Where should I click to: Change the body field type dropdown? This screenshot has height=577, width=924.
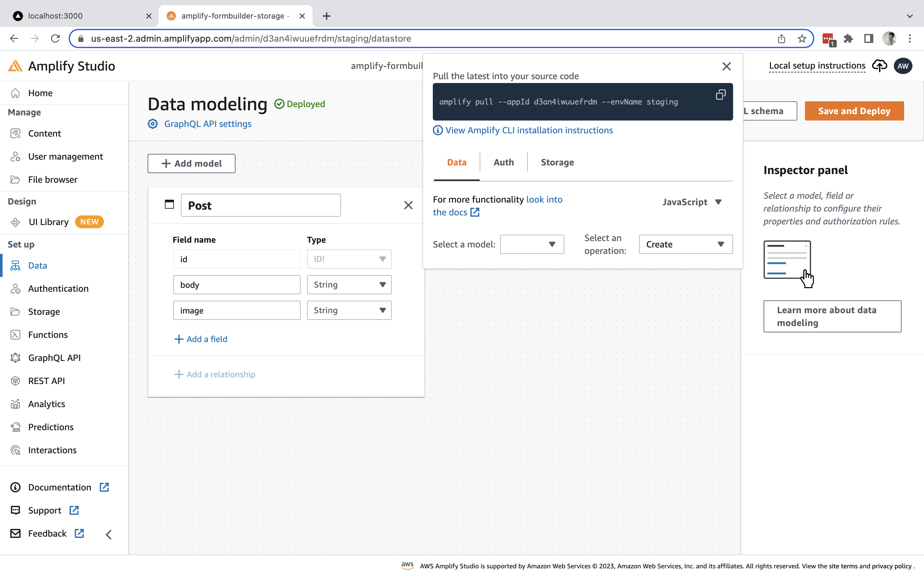pyautogui.click(x=349, y=284)
